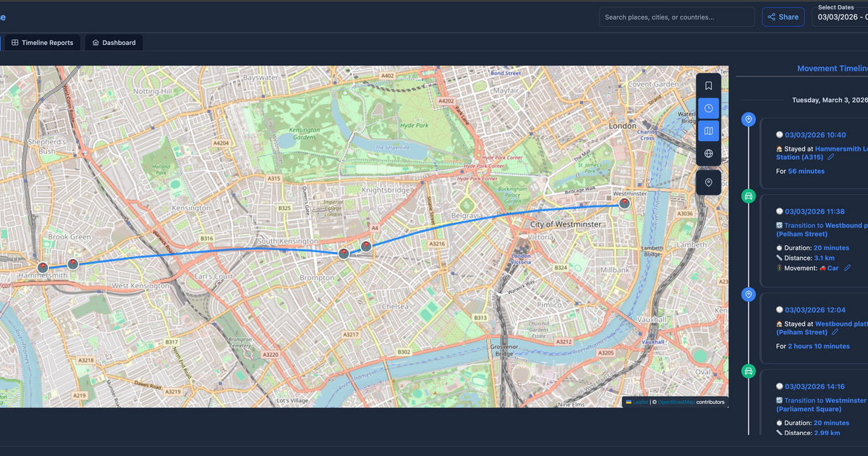Select map marker east of Hammersmith

[x=72, y=264]
